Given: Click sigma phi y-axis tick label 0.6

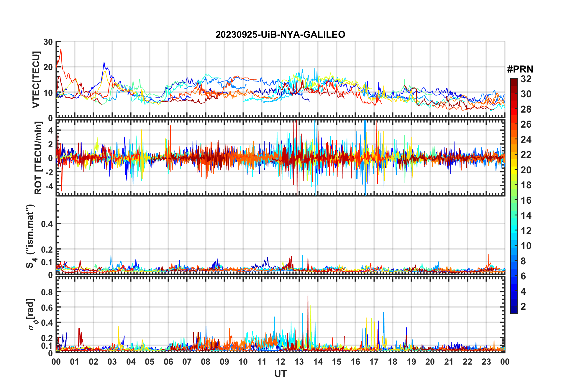Looking at the screenshot, I should [x=47, y=308].
